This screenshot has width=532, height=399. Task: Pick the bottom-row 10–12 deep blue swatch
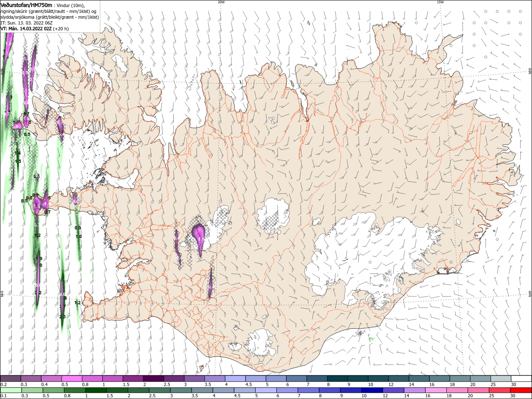coord(372,390)
